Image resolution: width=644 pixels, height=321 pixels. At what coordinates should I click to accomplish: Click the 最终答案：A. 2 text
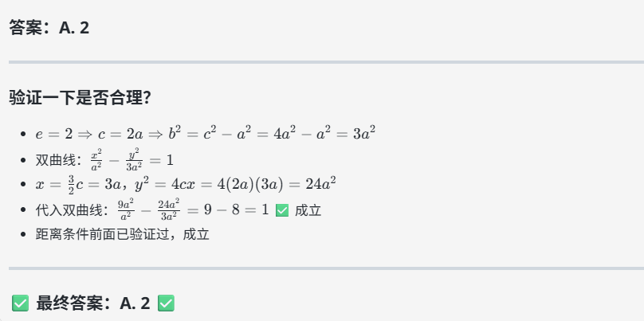tap(92, 303)
